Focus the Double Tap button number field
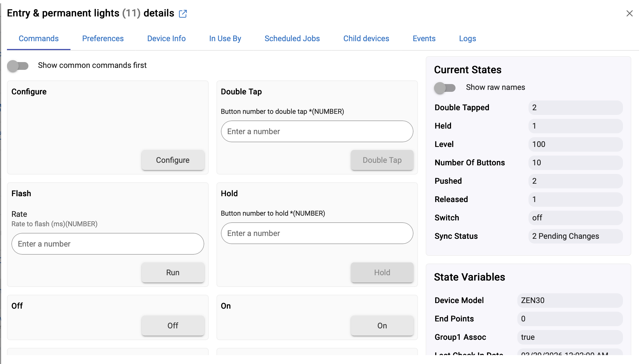The image size is (643, 364). click(x=317, y=131)
